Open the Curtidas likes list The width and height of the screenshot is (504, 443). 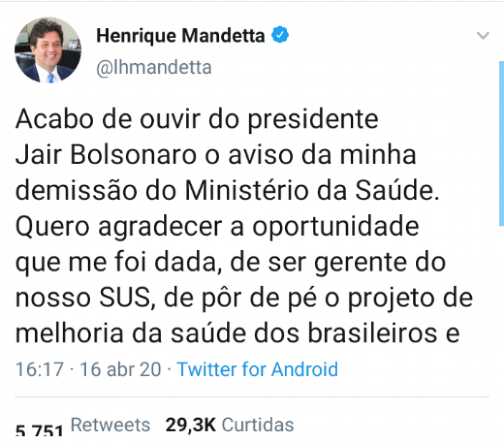(x=258, y=425)
